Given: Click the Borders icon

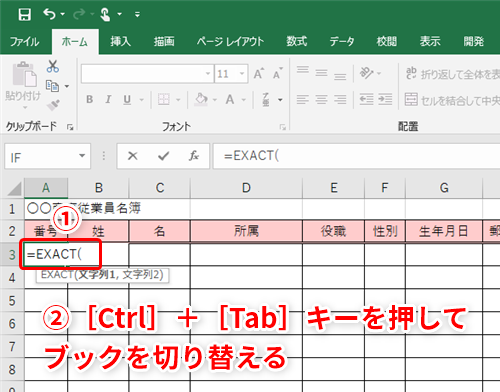Looking at the screenshot, I should pos(164,99).
